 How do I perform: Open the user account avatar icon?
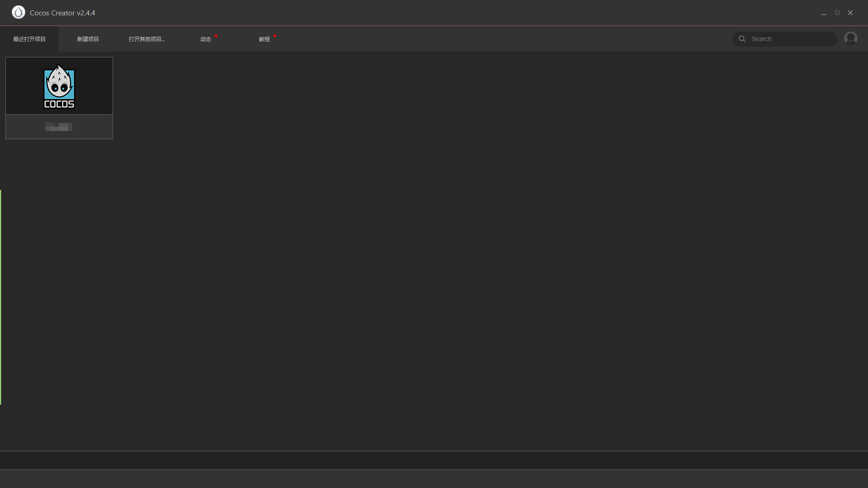coord(850,38)
